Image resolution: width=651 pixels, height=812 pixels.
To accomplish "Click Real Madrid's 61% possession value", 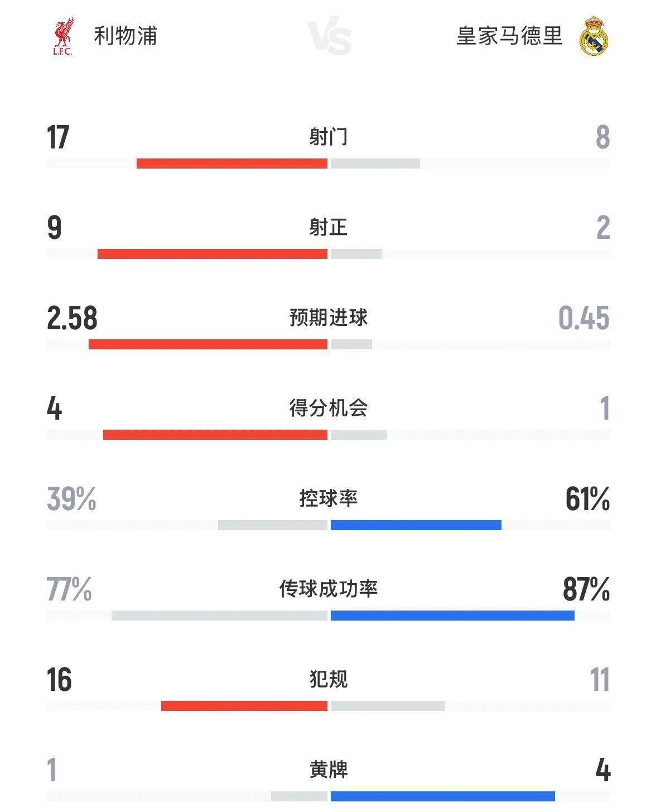I will click(587, 499).
